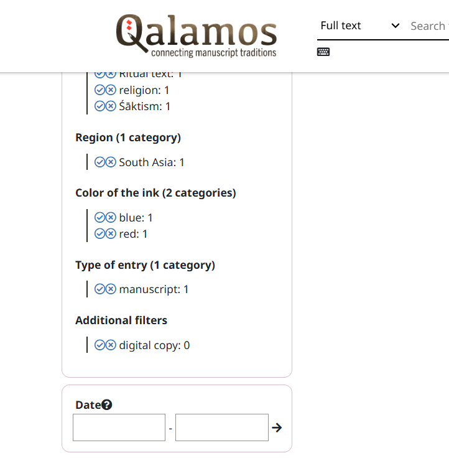Exclude the Śāktism filter with x icon
Screen dimensions: 449x476
(111, 106)
